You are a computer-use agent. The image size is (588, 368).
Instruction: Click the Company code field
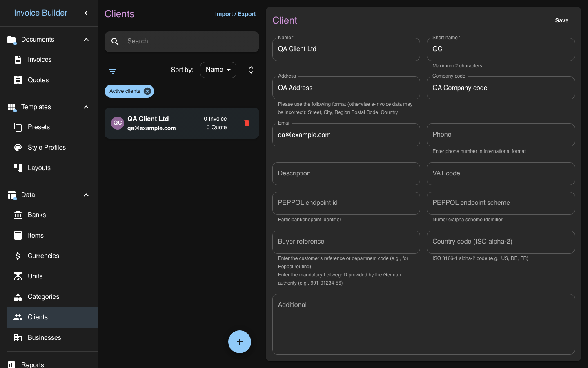(501, 88)
